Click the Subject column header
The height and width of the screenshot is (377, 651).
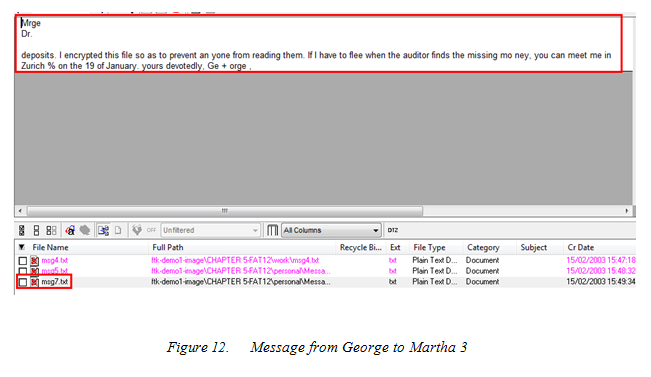[x=534, y=247]
